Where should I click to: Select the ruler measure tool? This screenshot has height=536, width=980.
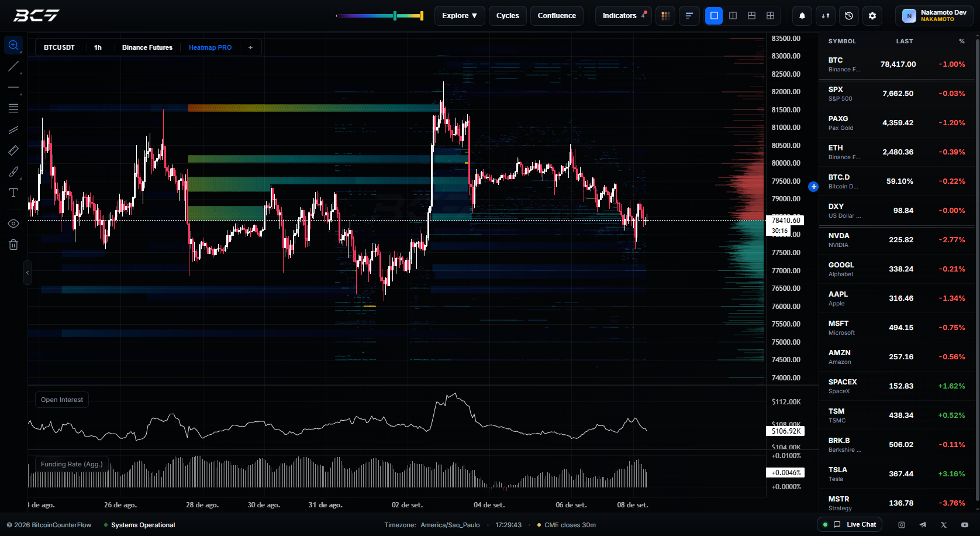click(x=13, y=150)
